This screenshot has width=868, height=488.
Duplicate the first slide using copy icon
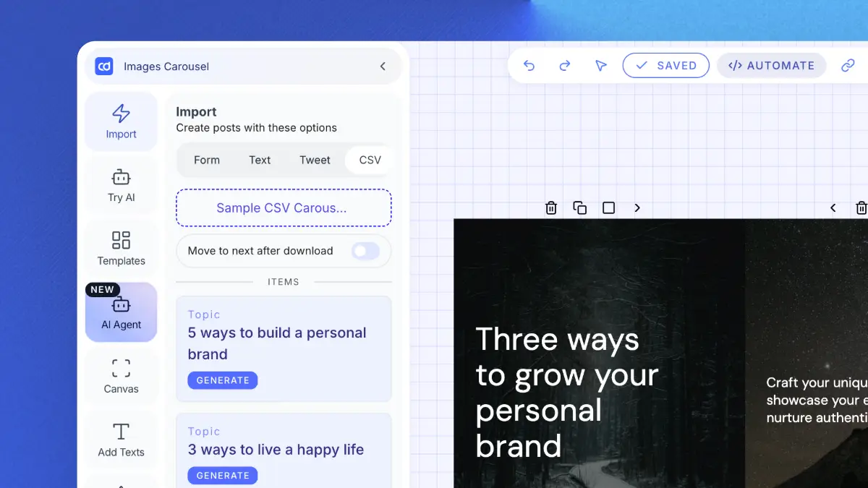pyautogui.click(x=580, y=208)
